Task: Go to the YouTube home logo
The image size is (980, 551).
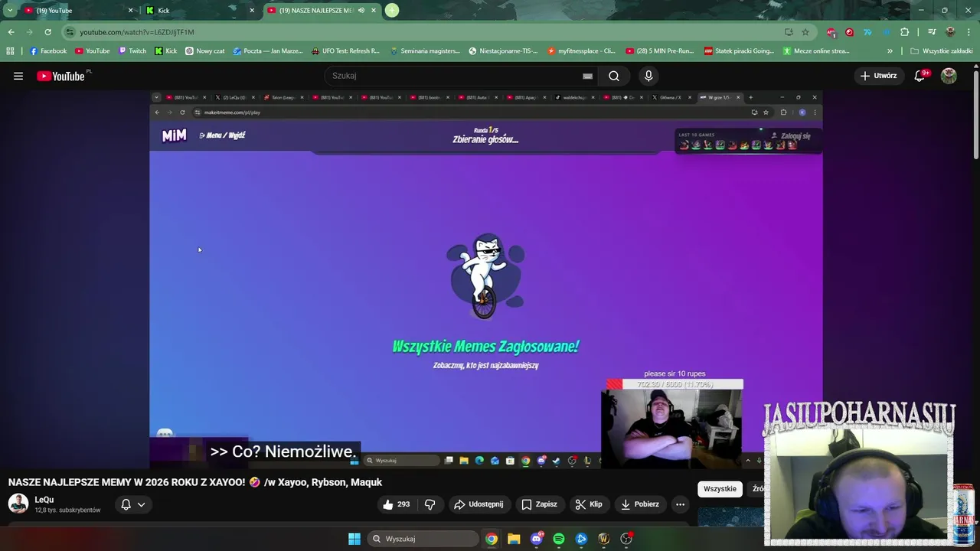Action: click(60, 76)
